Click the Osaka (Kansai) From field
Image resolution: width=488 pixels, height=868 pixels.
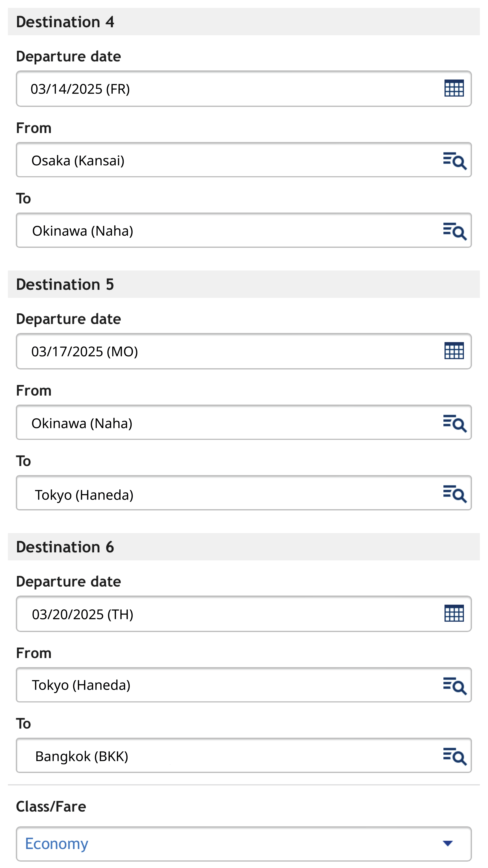(219, 160)
